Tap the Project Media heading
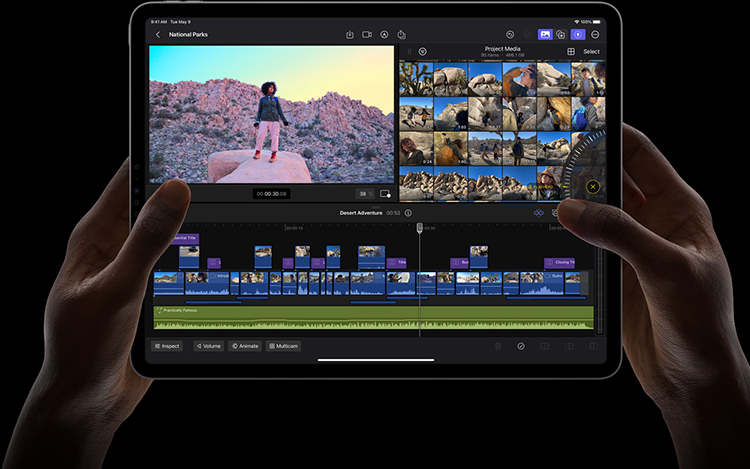The image size is (750, 469). (x=502, y=49)
